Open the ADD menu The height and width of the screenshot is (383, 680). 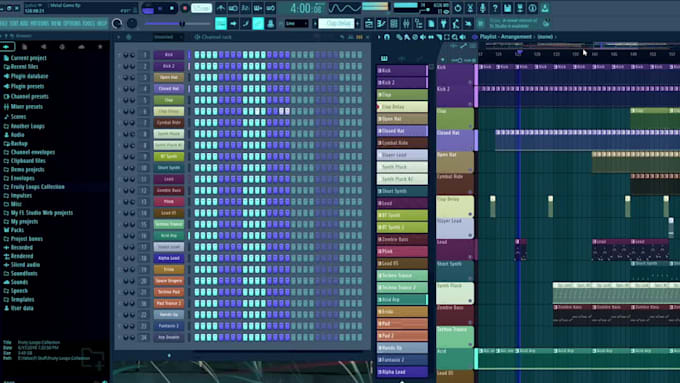tap(24, 23)
